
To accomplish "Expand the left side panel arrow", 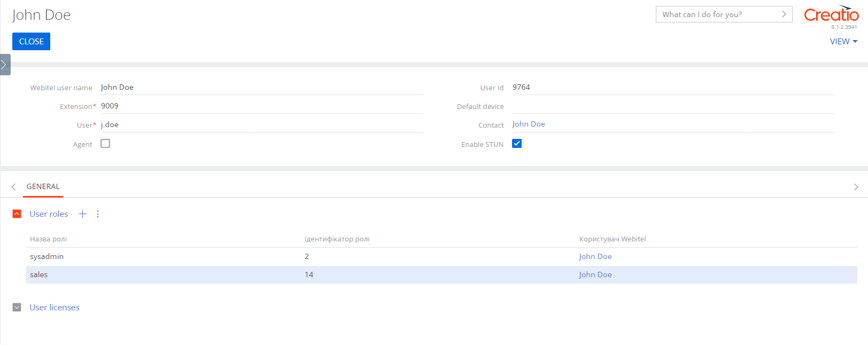I will click(x=5, y=65).
